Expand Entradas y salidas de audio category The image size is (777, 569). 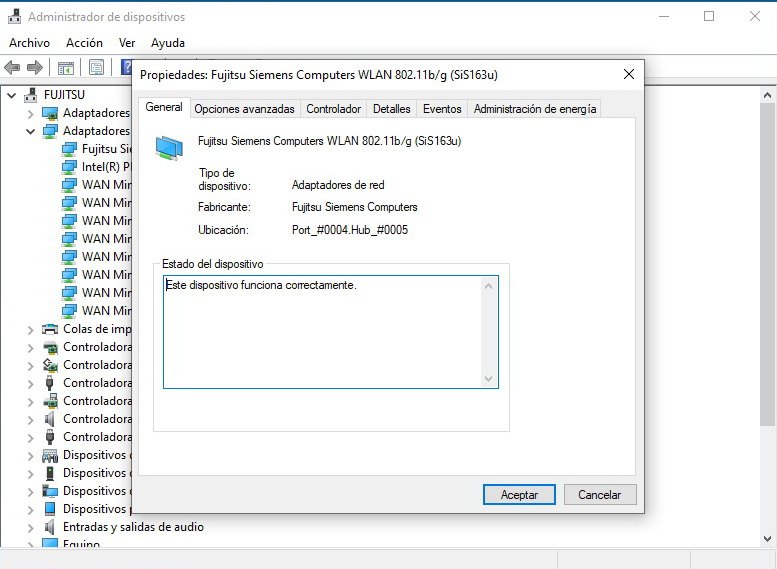click(x=30, y=527)
